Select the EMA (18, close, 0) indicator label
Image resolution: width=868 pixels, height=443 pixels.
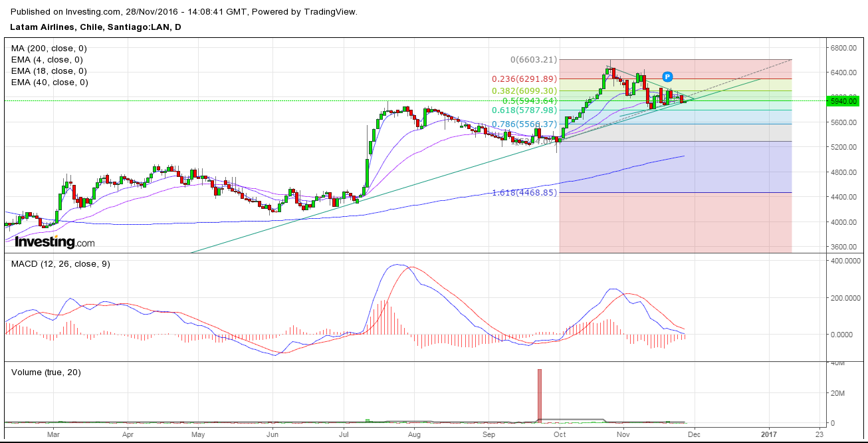[49, 71]
